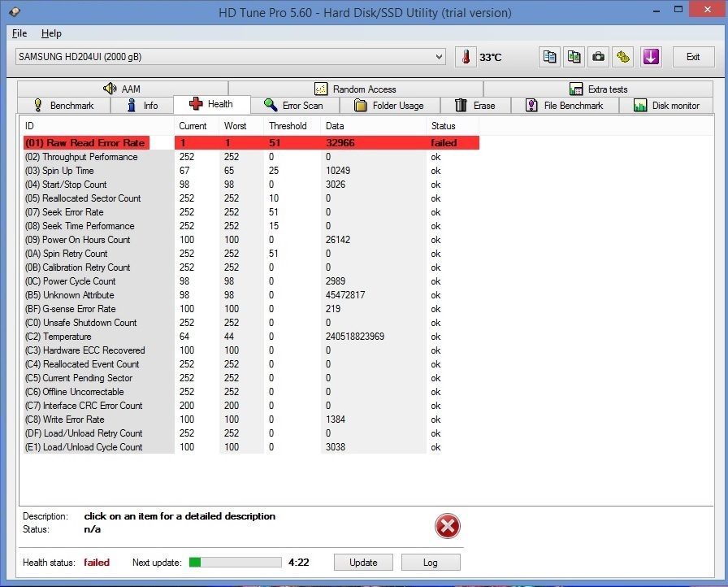Click the purple down-arrow minimize to tray icon

(x=651, y=57)
